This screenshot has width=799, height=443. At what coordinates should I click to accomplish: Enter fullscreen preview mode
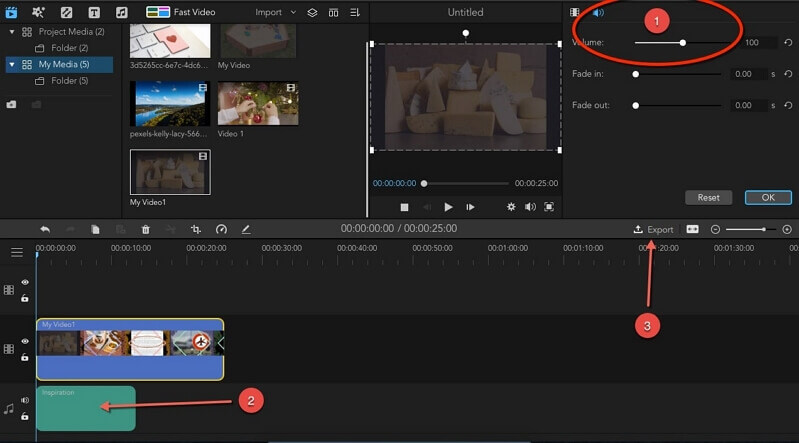(549, 207)
